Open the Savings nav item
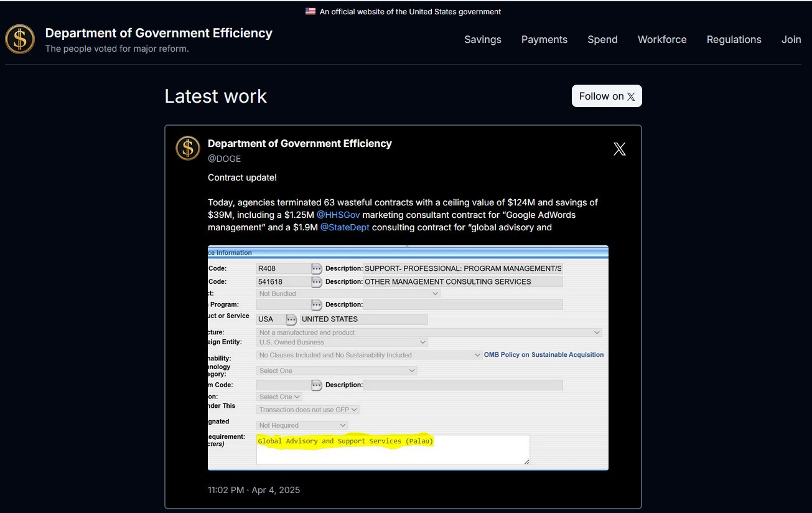The image size is (812, 513). point(482,39)
